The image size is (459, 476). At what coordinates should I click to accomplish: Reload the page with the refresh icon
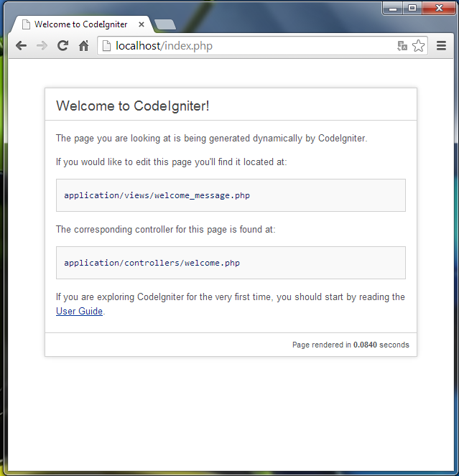(x=62, y=46)
